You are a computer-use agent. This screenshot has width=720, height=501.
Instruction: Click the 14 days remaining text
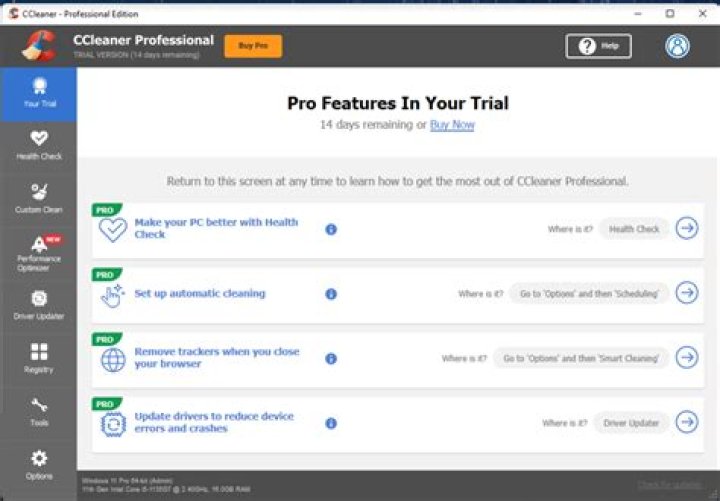(x=366, y=125)
